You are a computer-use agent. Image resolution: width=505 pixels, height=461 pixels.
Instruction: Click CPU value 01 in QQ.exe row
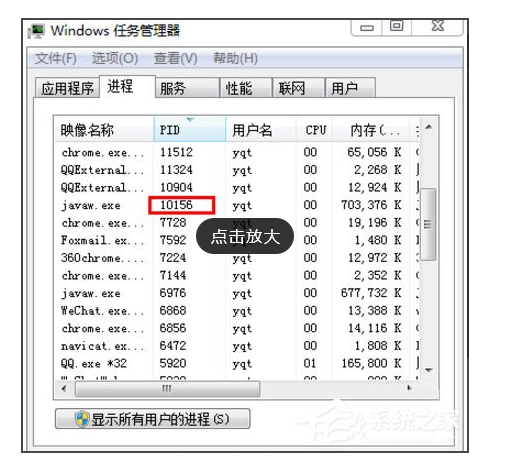[310, 363]
